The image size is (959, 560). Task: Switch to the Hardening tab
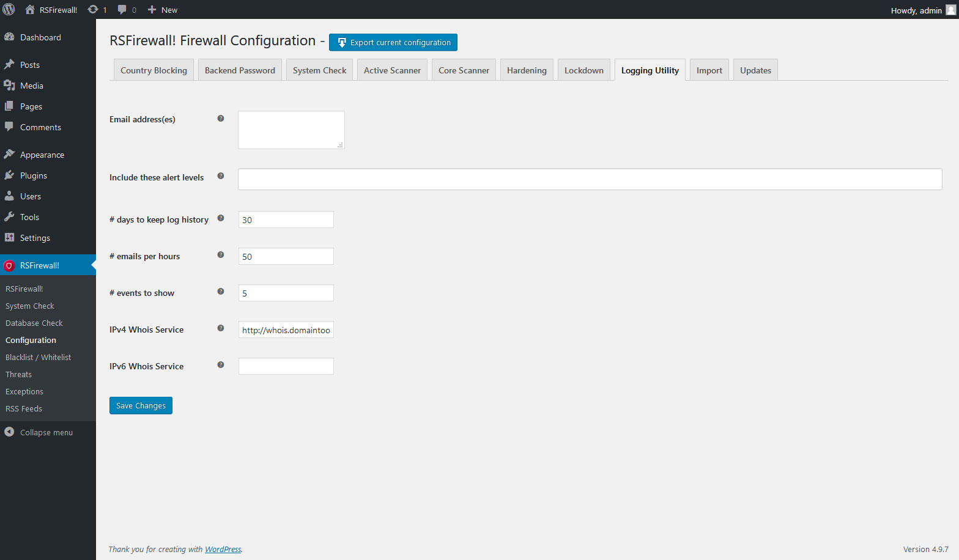pyautogui.click(x=527, y=70)
